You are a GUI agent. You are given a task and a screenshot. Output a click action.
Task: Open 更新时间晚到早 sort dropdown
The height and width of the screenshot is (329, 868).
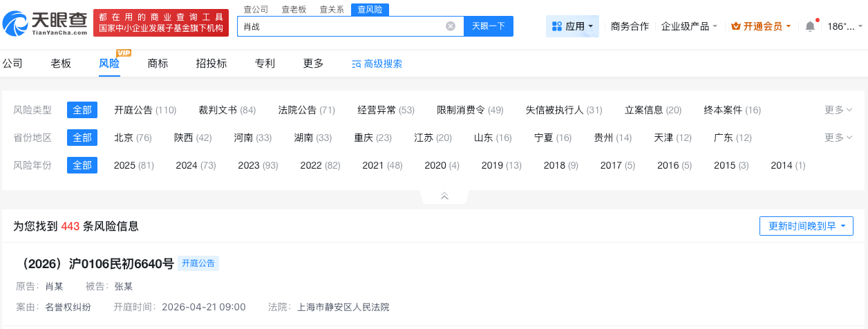[806, 226]
